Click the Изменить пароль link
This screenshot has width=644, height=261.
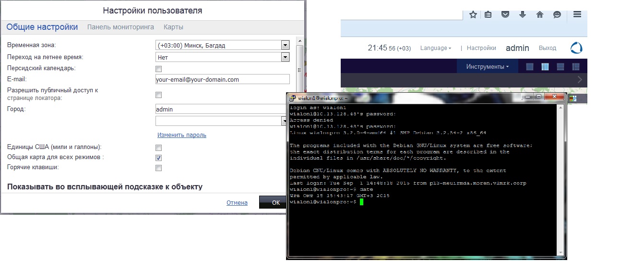click(182, 135)
